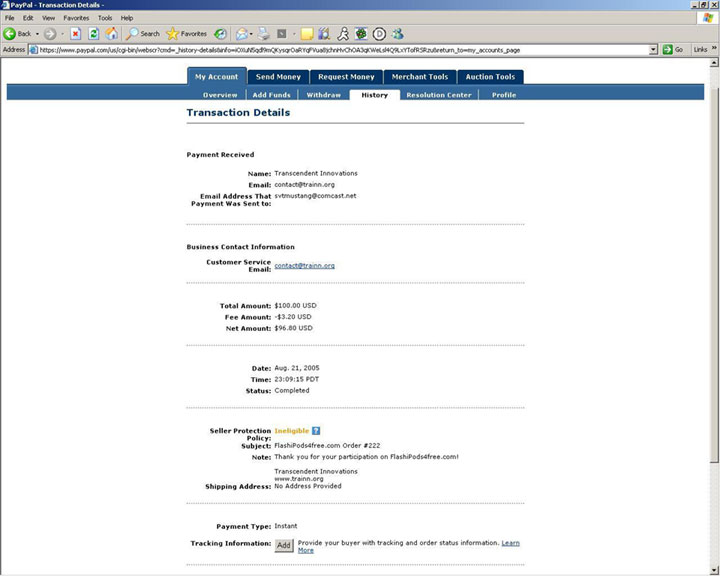
Task: Switch to the Auction Tools tab
Action: [490, 77]
